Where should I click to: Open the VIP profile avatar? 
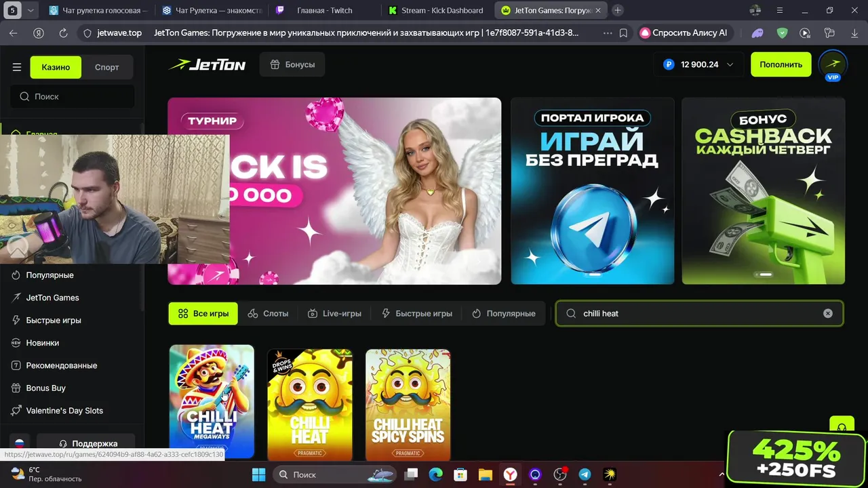(x=833, y=64)
